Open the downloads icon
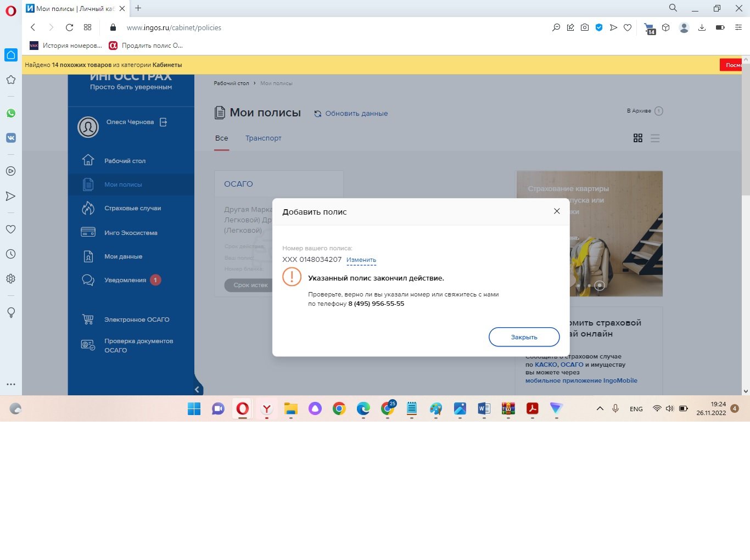Screen dimensions: 750x560 coord(702,27)
